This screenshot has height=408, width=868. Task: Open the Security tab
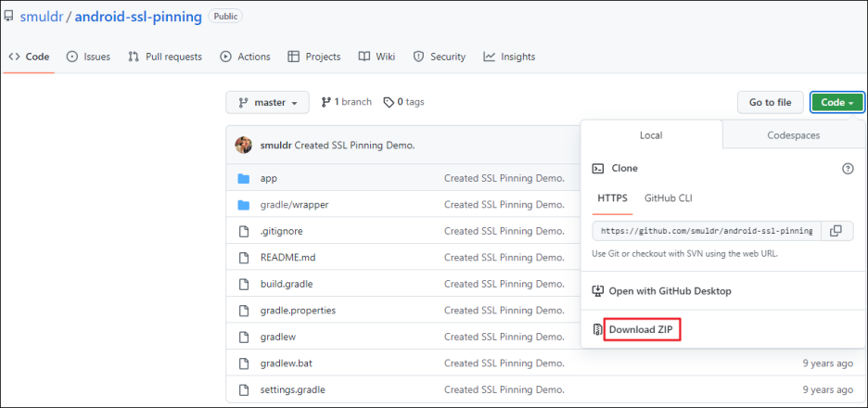click(440, 57)
